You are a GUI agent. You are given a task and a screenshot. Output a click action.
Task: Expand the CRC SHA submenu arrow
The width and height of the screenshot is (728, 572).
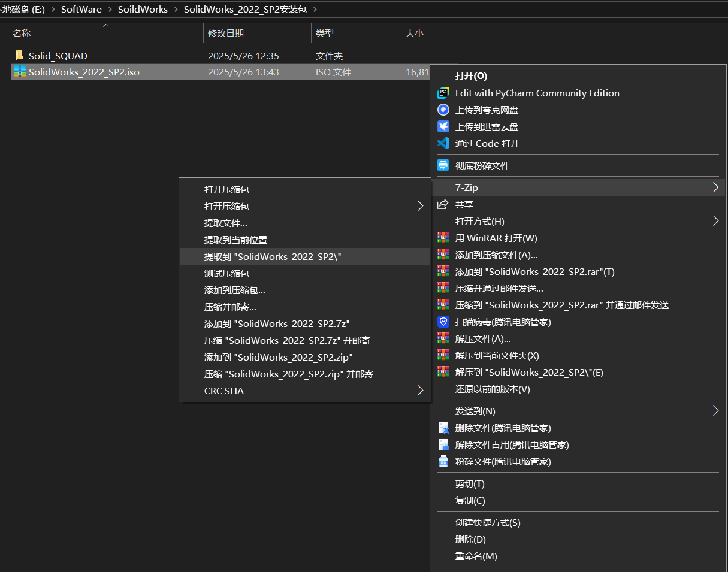tap(420, 391)
